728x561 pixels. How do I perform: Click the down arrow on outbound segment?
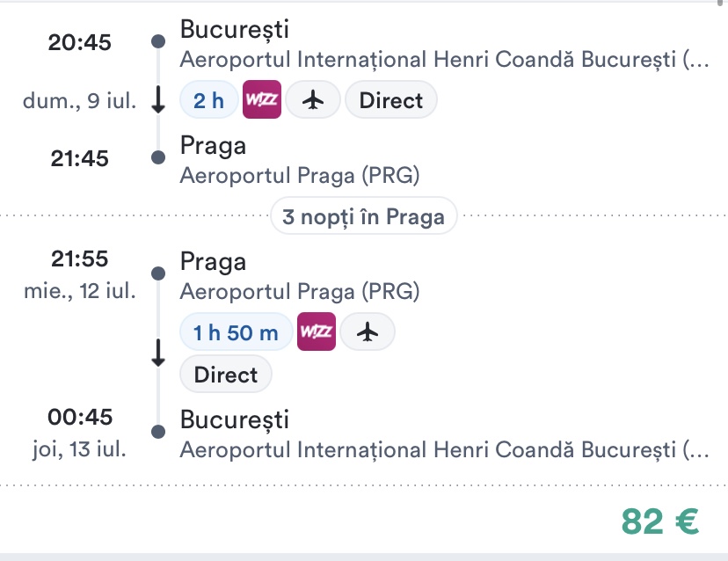pyautogui.click(x=158, y=101)
